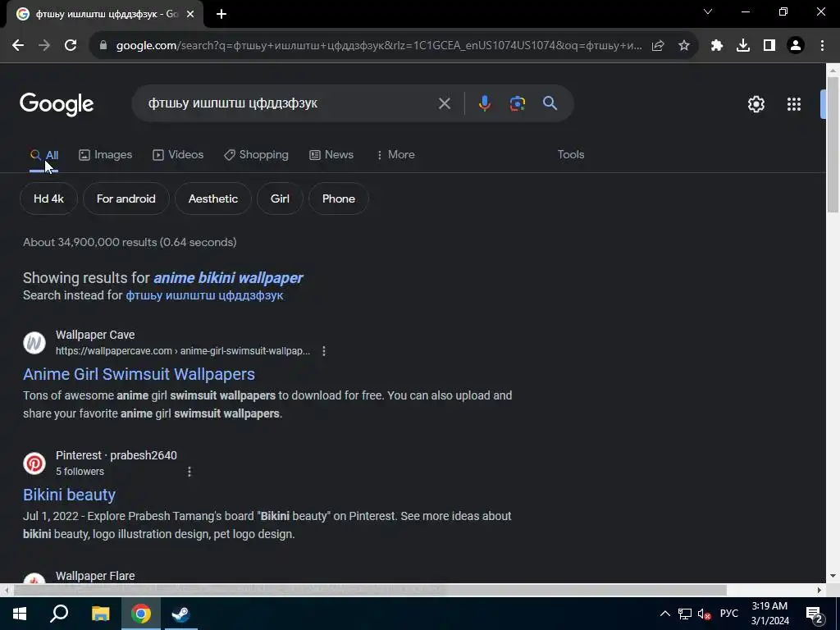
Task: Open Chrome downloads icon
Action: tap(742, 46)
